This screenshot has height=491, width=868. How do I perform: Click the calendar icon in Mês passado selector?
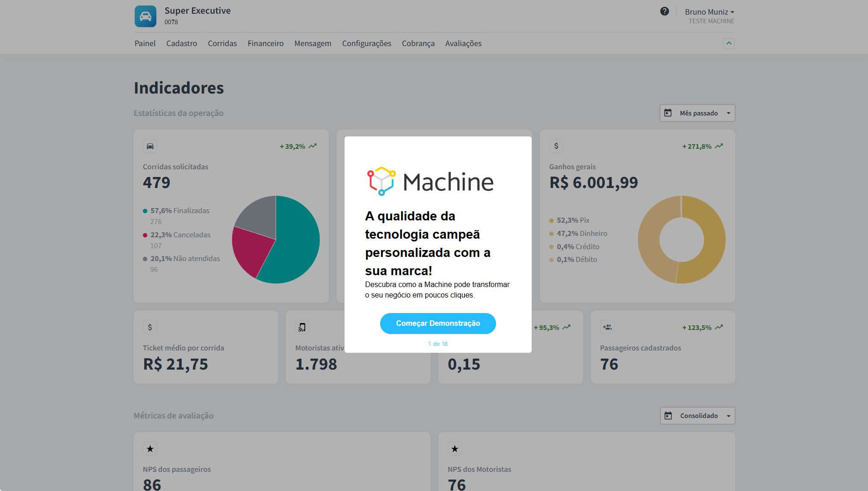668,113
